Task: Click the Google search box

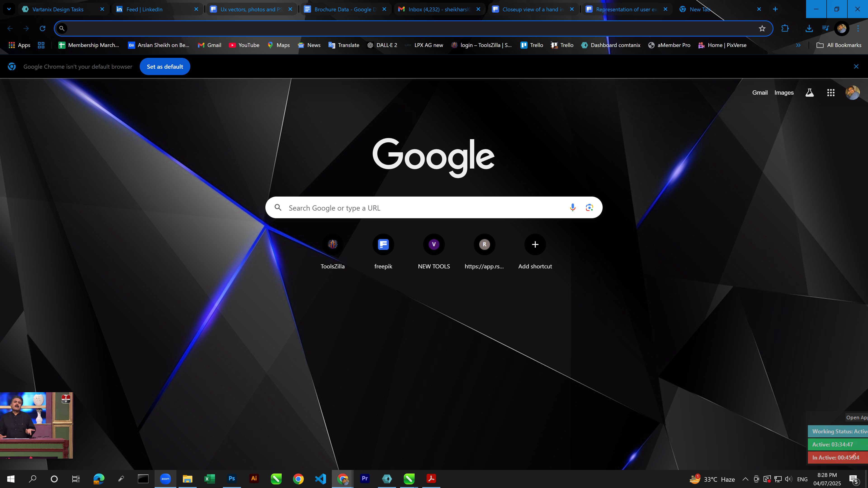Action: click(x=434, y=207)
